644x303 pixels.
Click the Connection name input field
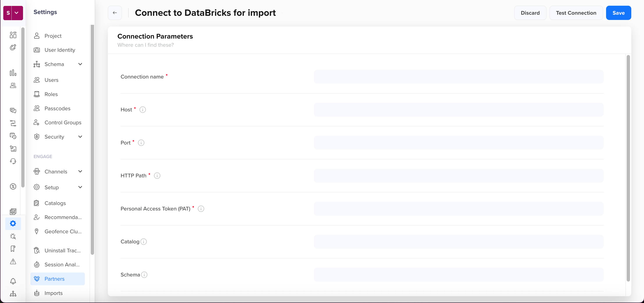click(459, 77)
